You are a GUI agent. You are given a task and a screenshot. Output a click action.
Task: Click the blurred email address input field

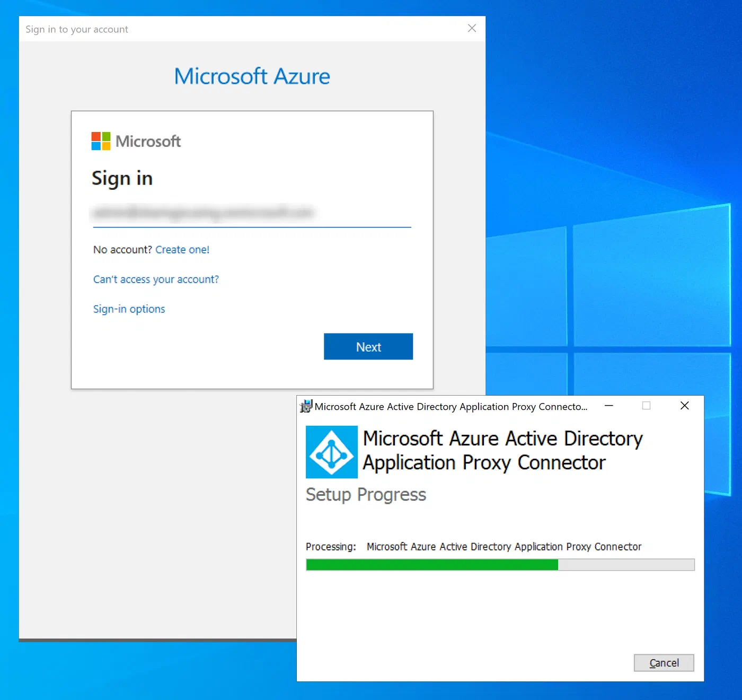pos(252,213)
